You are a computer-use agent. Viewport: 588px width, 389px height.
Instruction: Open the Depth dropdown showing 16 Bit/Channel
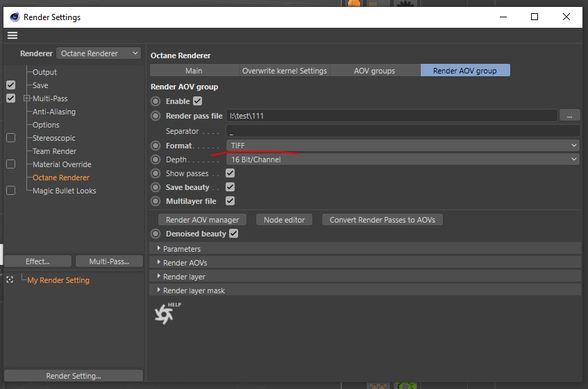tap(403, 159)
